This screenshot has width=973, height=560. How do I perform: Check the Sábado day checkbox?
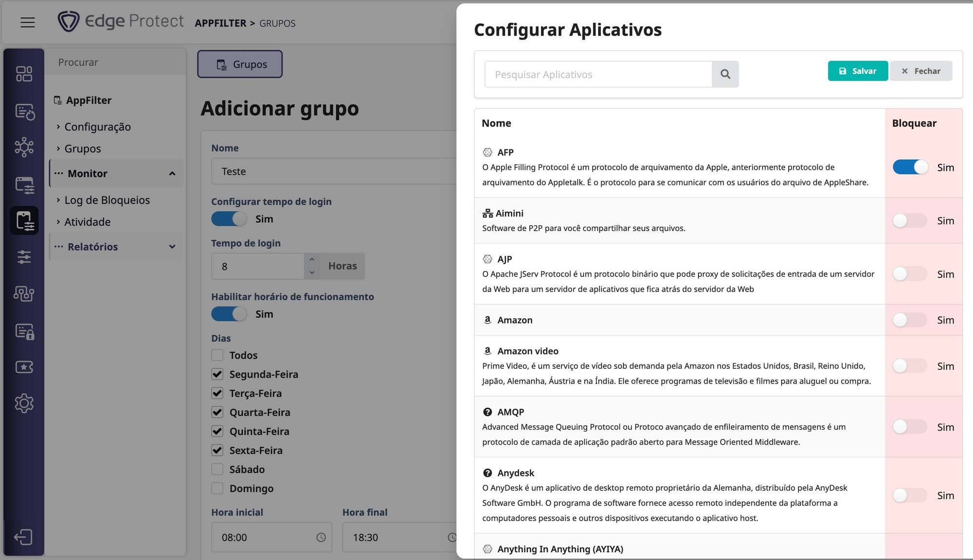tap(217, 470)
